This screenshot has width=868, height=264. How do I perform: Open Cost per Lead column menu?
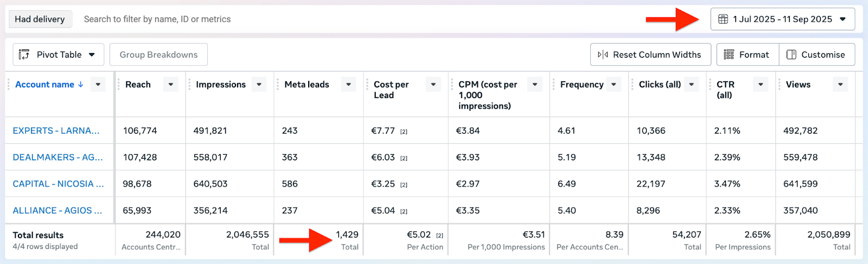point(433,85)
